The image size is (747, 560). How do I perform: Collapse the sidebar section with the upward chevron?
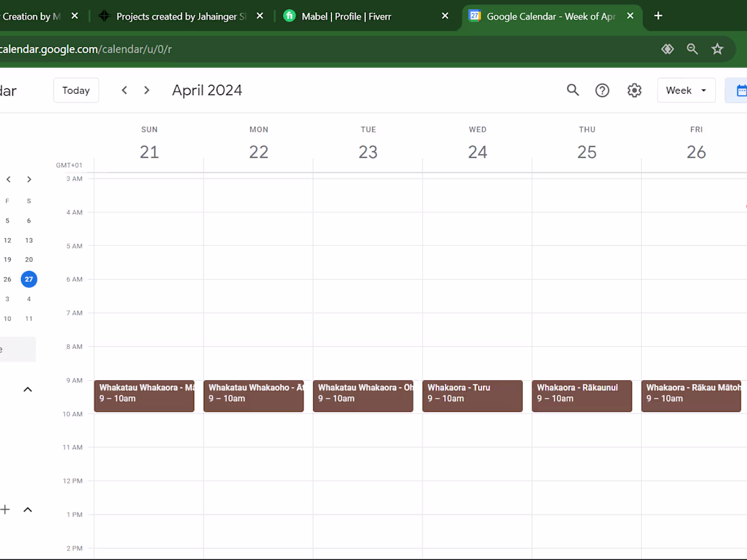[x=27, y=389]
